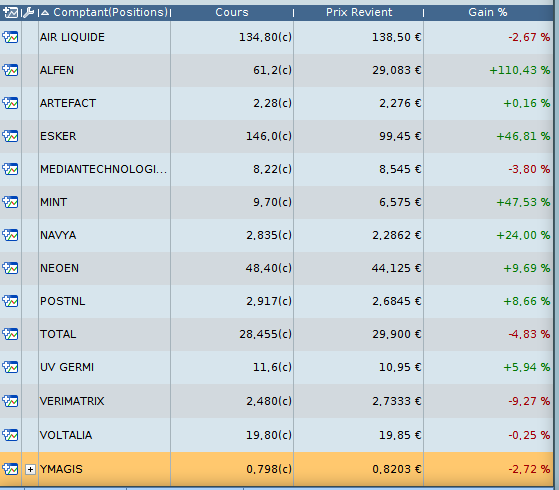Click the 8,545 € cost price

[400, 169]
